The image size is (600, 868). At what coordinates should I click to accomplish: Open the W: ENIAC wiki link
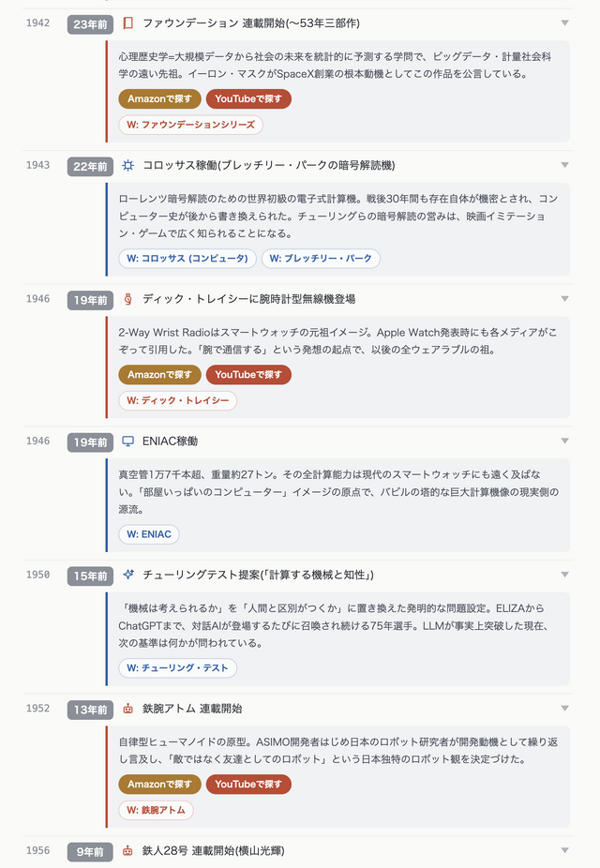tap(149, 534)
